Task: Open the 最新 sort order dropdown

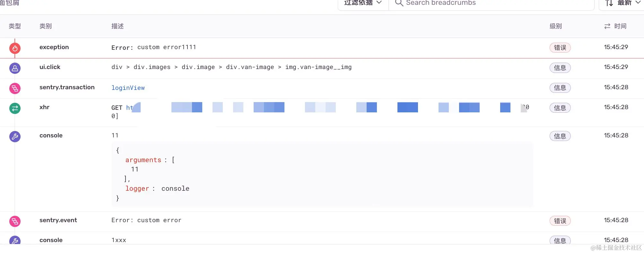Action: (x=622, y=3)
